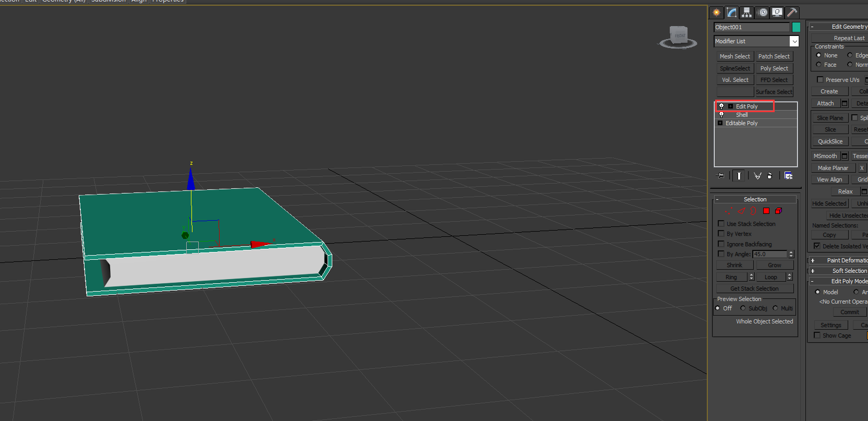The width and height of the screenshot is (868, 421).
Task: Select Vertex sub-object level icon
Action: point(728,211)
